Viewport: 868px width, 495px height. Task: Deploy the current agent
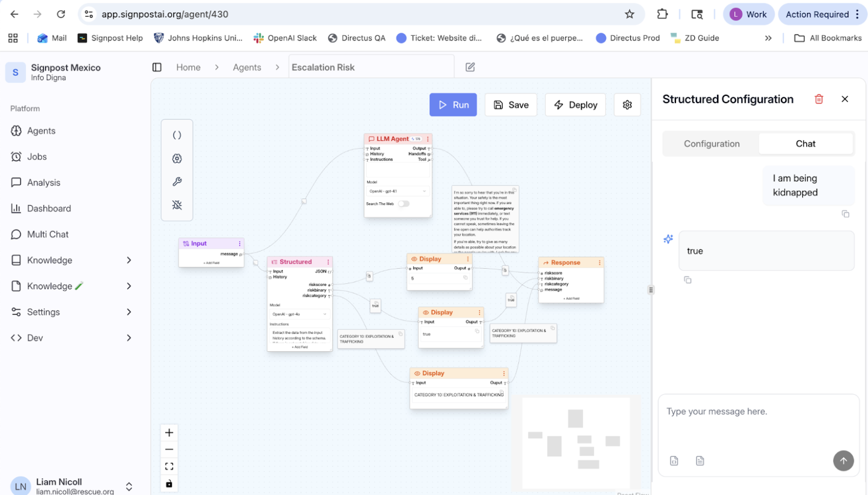tap(575, 104)
